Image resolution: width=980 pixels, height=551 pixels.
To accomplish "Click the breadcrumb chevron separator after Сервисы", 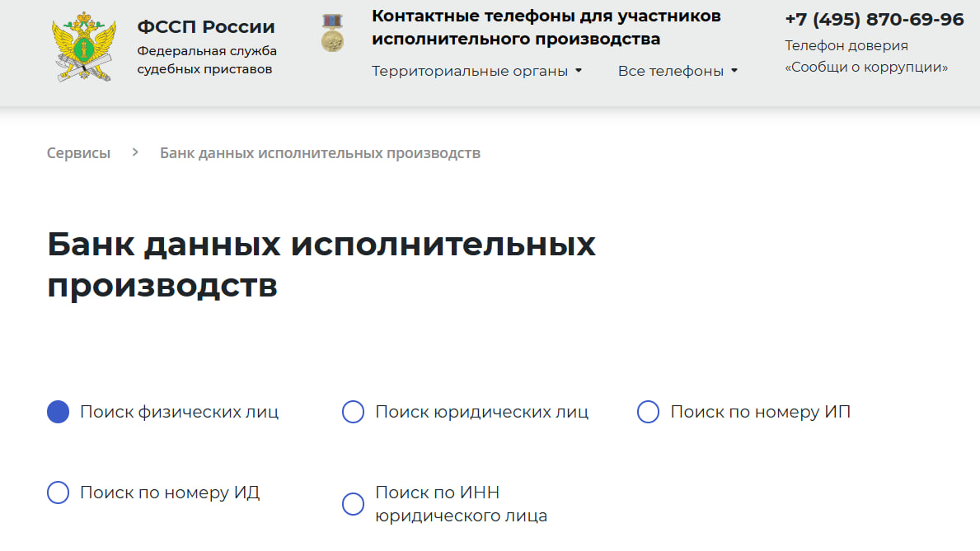I will click(x=135, y=153).
